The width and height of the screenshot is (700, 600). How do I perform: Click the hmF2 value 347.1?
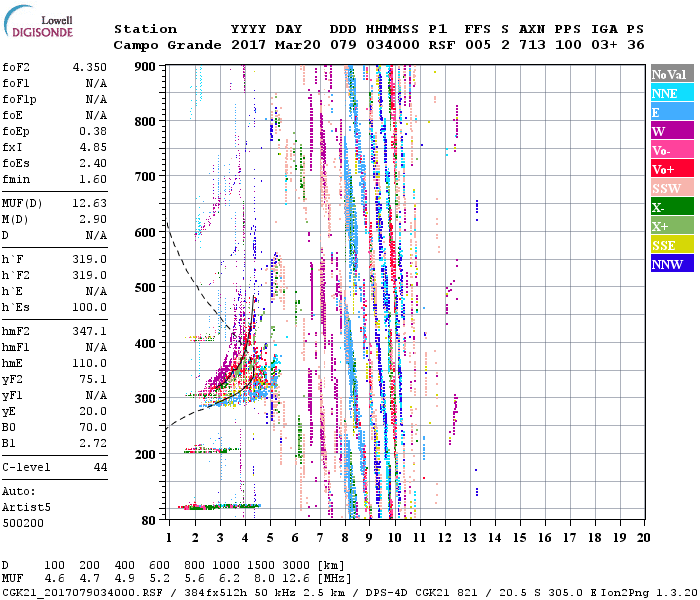click(x=90, y=332)
